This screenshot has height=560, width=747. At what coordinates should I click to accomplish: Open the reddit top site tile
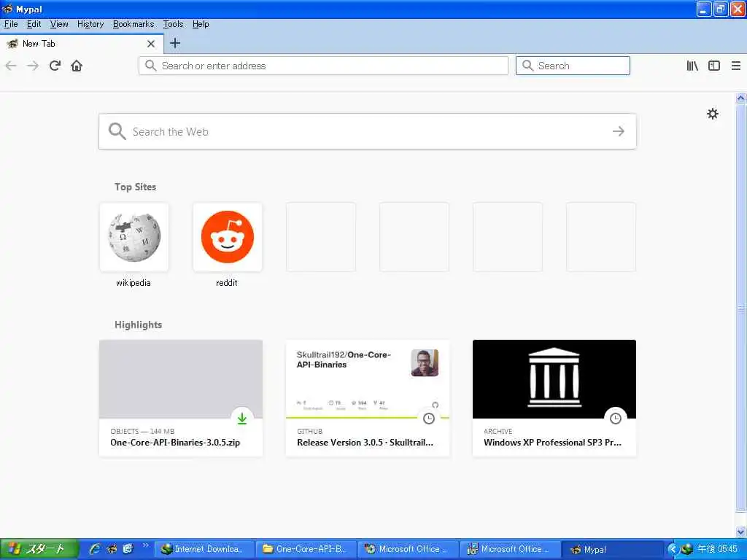coord(228,237)
